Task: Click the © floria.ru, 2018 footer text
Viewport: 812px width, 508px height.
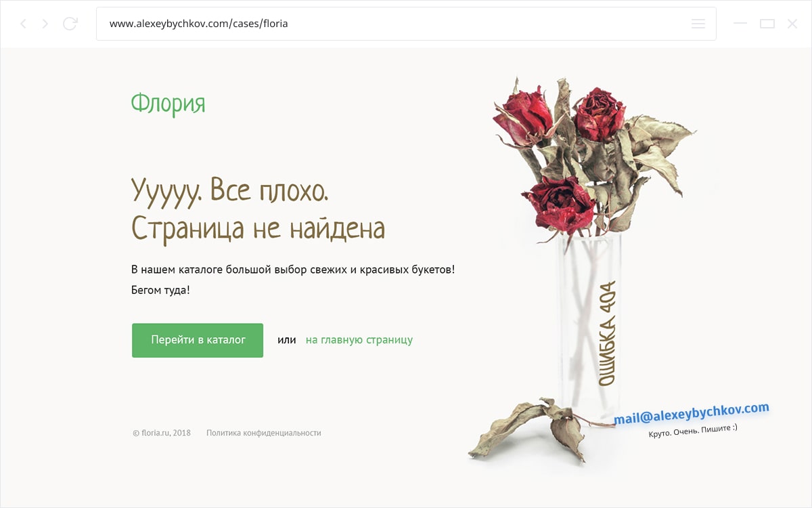Action: [162, 433]
